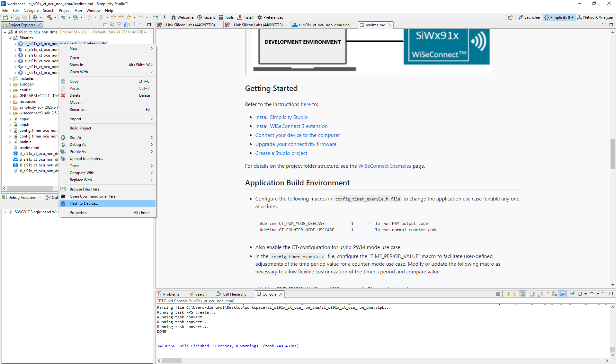
Task: Switch to Network Analyzer perspective
Action: click(x=595, y=17)
